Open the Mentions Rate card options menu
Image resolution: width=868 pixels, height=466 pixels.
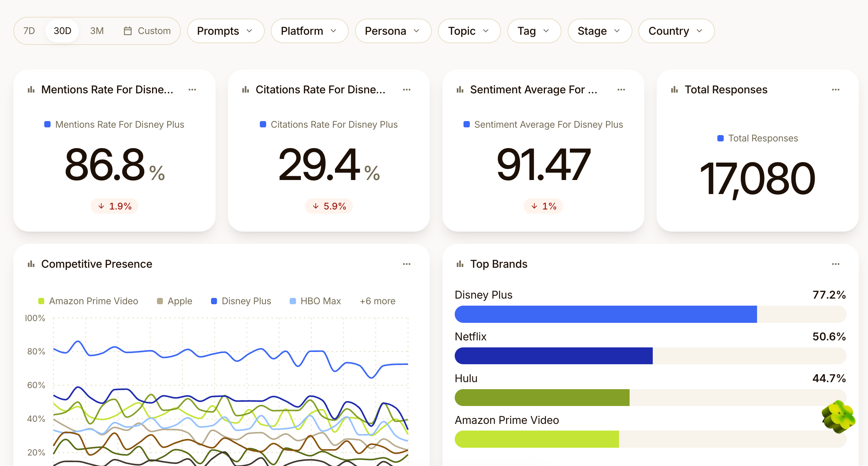tap(192, 90)
